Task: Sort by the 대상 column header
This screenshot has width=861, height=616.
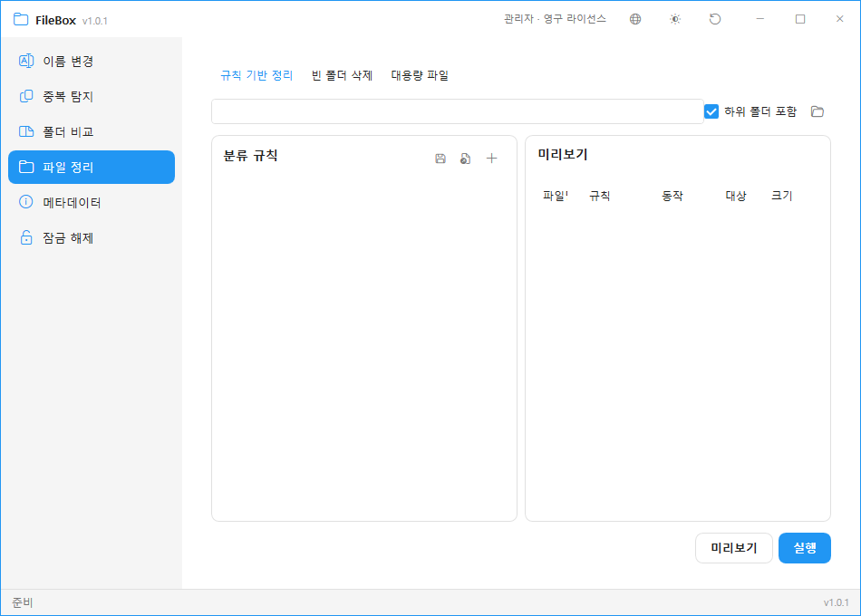Action: 736,196
